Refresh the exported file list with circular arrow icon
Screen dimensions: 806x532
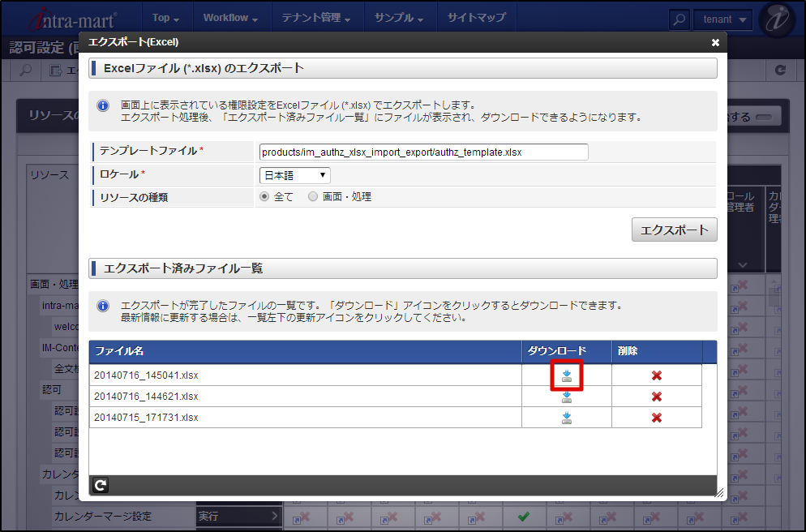point(100,485)
